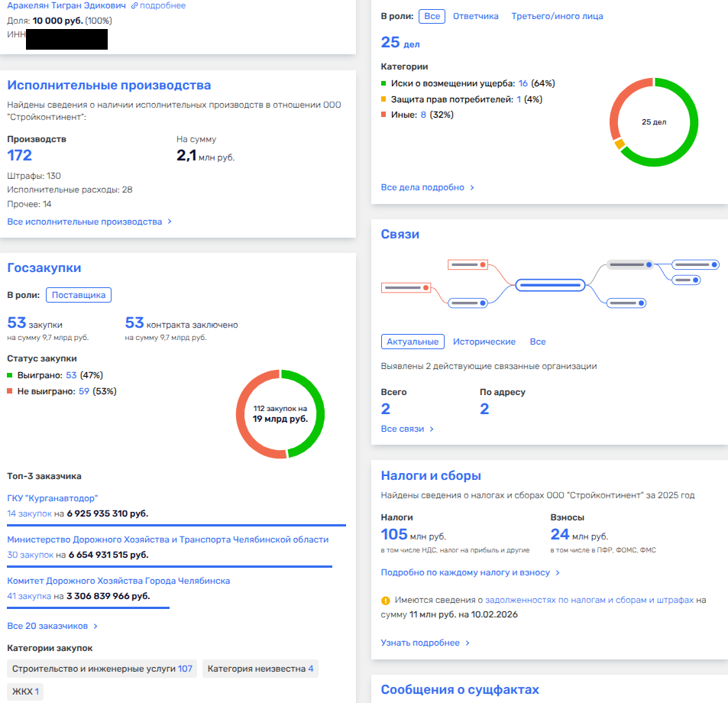Click the link icon next to «подробнее»
This screenshot has height=703, width=728.
click(x=135, y=5)
